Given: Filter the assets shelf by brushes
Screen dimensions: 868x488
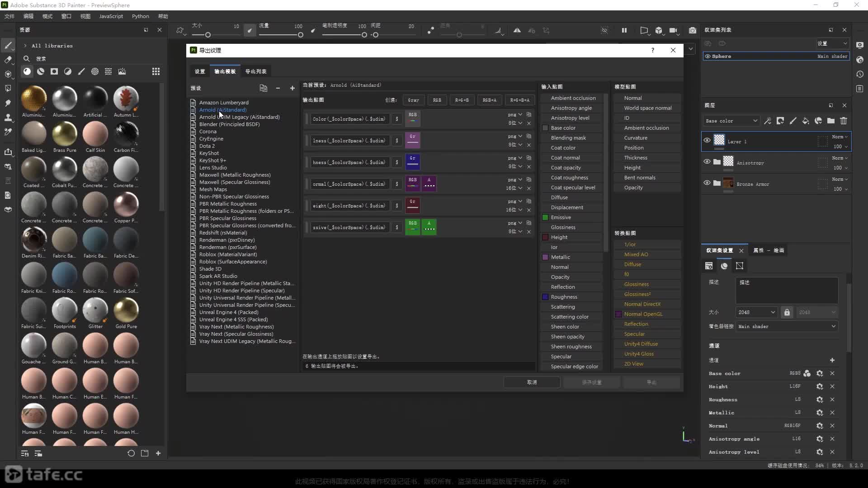Looking at the screenshot, I should [81, 71].
